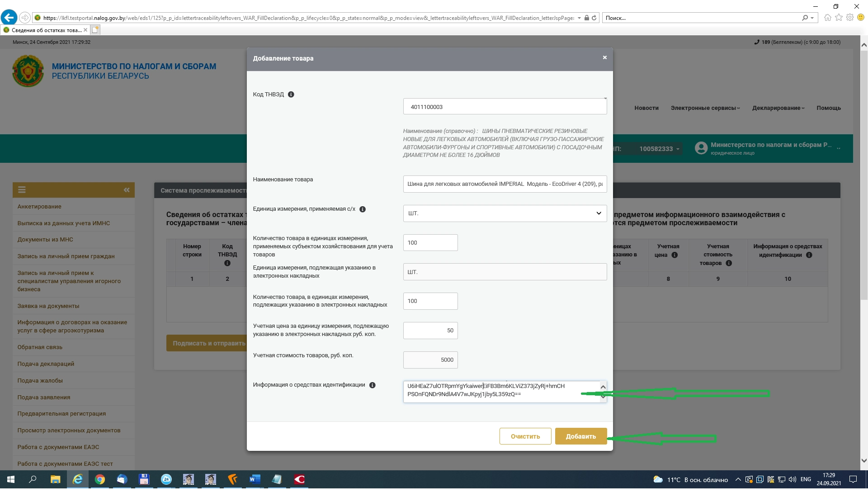868x492 pixels.
Task: Collapse sidebar with double-chevron icon
Action: click(x=127, y=190)
